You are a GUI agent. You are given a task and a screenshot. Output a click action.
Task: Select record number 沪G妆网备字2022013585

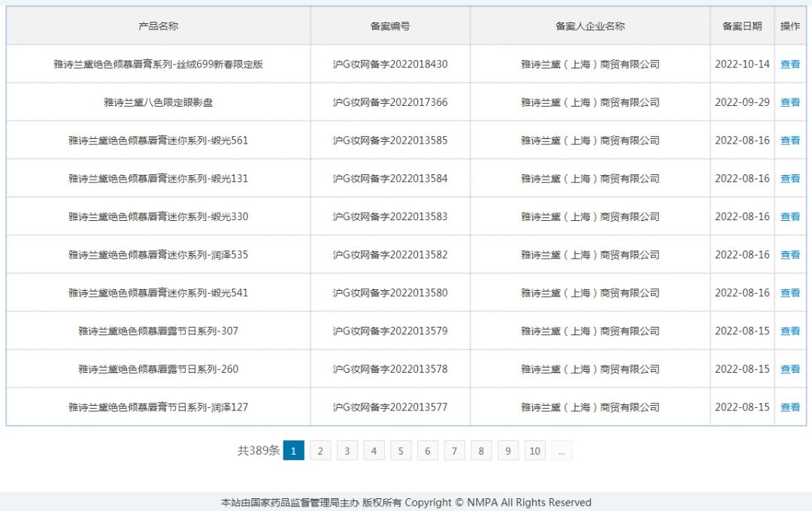coord(390,141)
